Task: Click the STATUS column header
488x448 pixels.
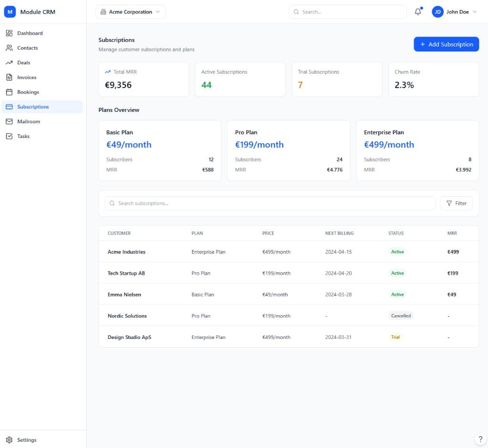Action: point(396,233)
